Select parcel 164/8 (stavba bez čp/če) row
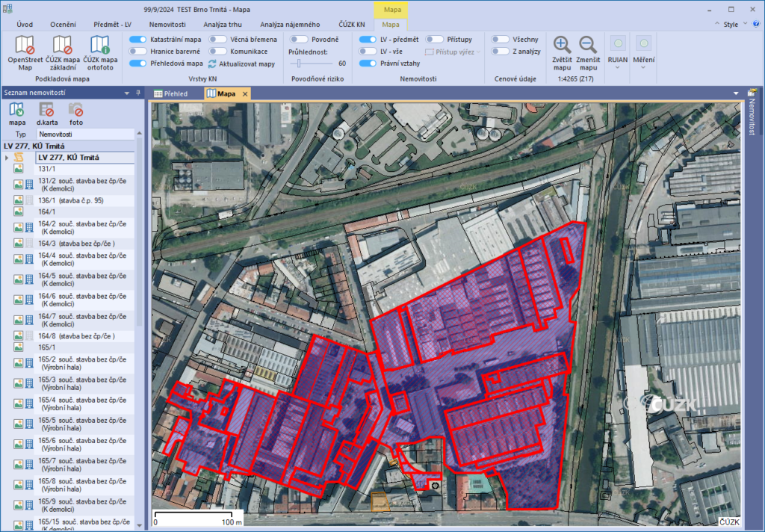This screenshot has height=532, width=765. (x=85, y=335)
